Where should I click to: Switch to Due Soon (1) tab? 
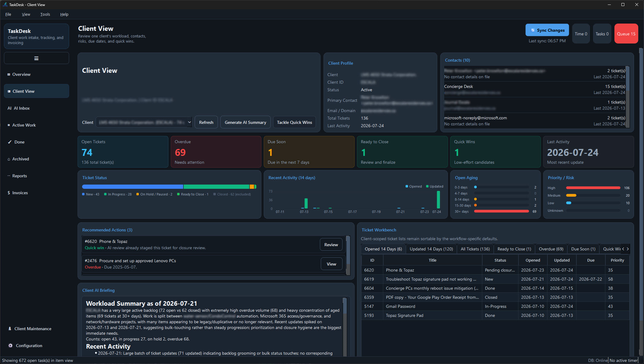pyautogui.click(x=583, y=249)
